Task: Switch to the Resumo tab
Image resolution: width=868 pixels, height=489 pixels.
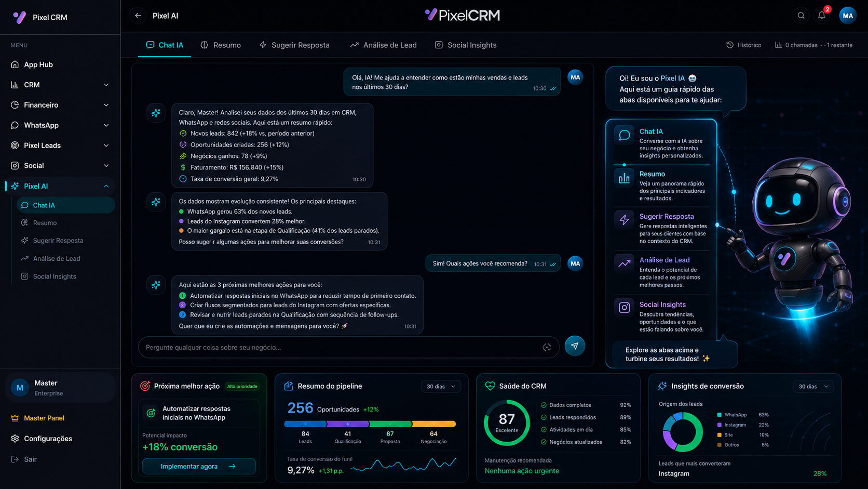Action: click(x=221, y=45)
